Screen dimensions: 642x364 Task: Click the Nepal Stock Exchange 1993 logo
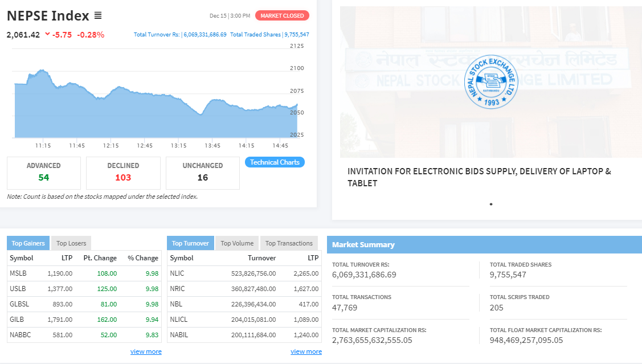(491, 82)
